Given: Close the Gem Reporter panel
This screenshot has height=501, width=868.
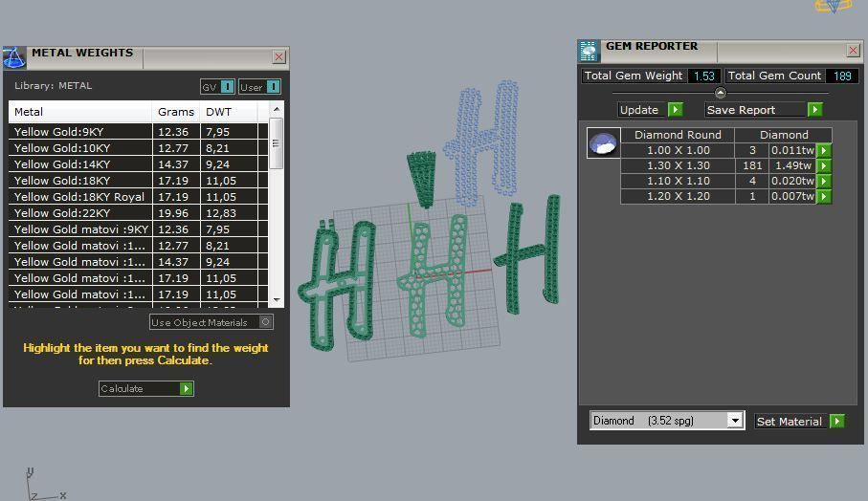Looking at the screenshot, I should [x=853, y=51].
